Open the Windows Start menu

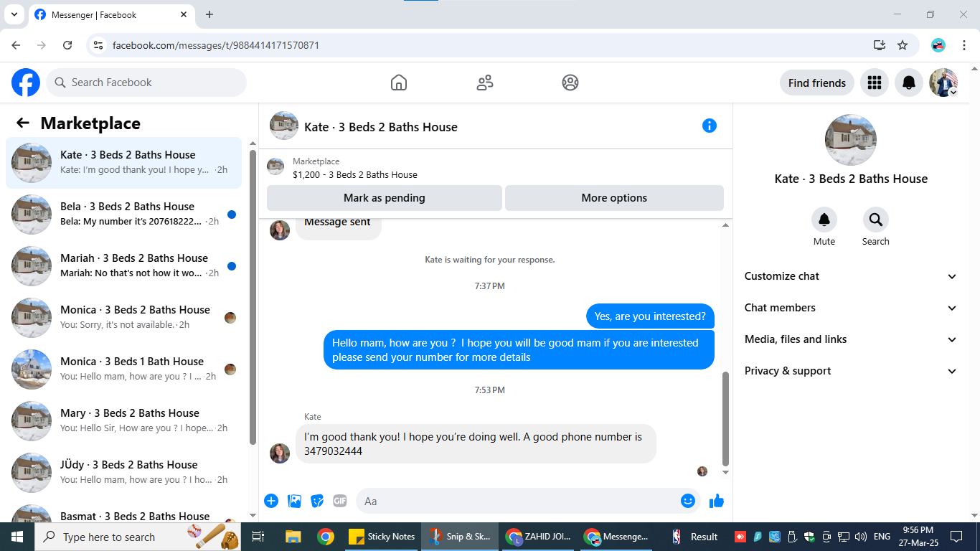17,537
